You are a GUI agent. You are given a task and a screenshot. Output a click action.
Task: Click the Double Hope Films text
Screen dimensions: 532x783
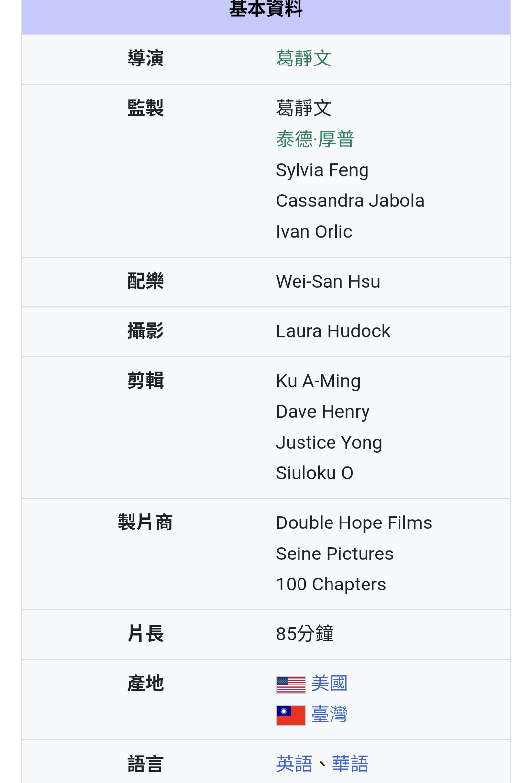coord(354,523)
